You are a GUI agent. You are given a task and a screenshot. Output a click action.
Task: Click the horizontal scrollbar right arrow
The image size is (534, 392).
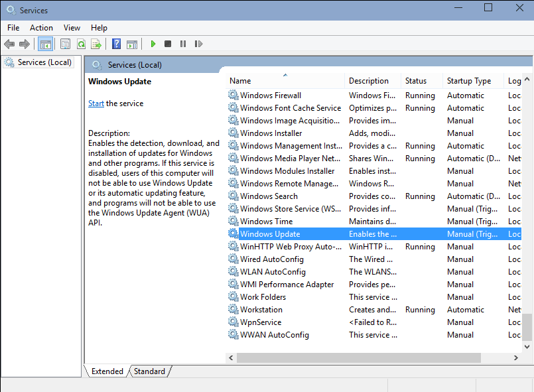point(515,358)
